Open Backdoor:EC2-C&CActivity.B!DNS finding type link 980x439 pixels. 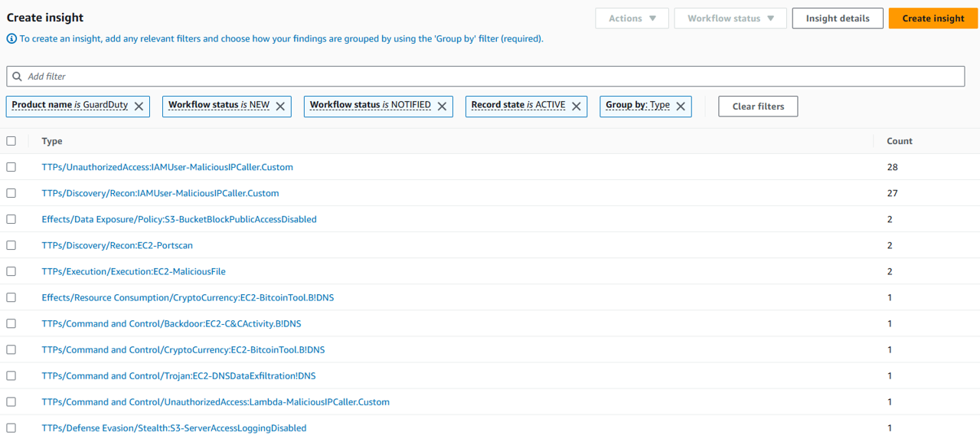(x=171, y=323)
